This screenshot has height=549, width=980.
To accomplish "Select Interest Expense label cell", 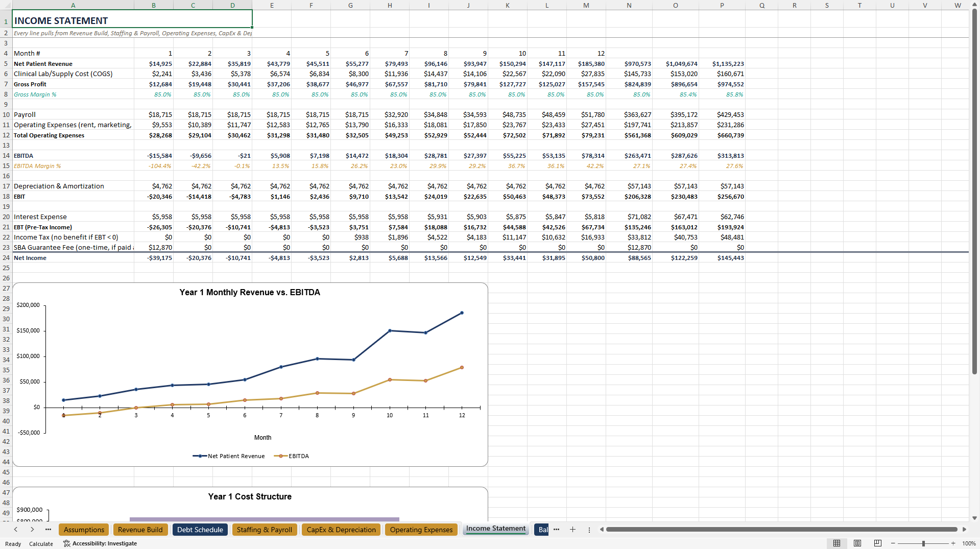I will [x=73, y=217].
